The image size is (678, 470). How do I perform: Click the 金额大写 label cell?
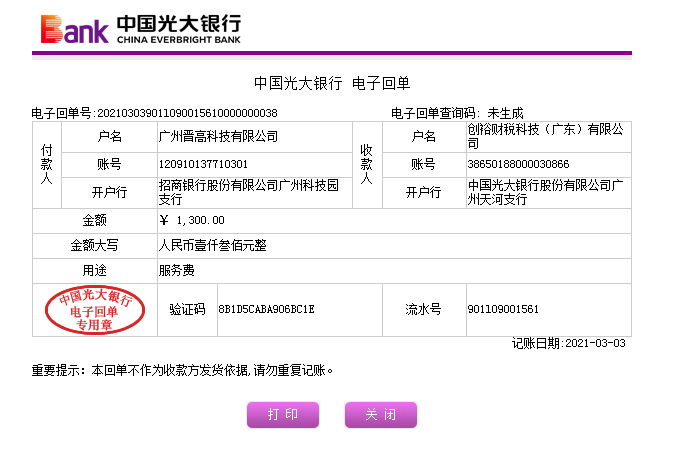pyautogui.click(x=95, y=246)
